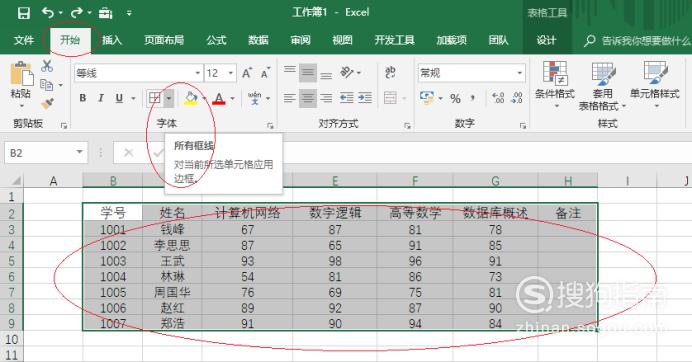
Task: Select row 5 header
Action: pyautogui.click(x=11, y=261)
